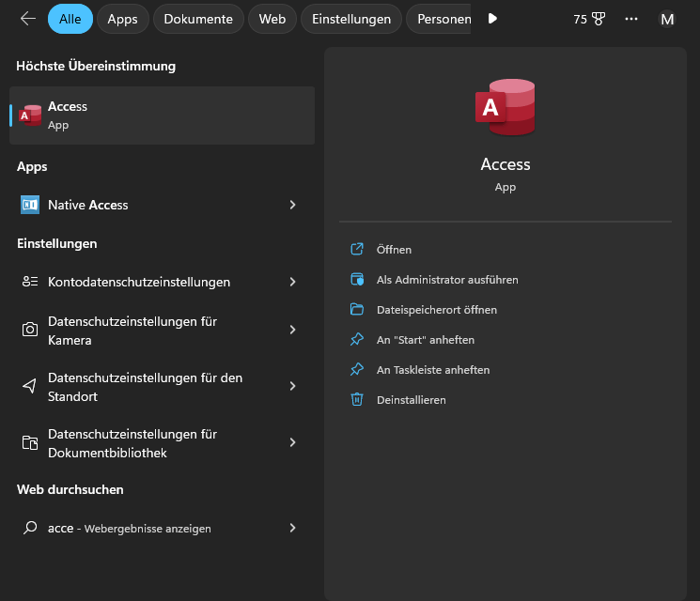Choose Als Administrator ausführen
Screen dimensions: 700x601
(x=446, y=280)
